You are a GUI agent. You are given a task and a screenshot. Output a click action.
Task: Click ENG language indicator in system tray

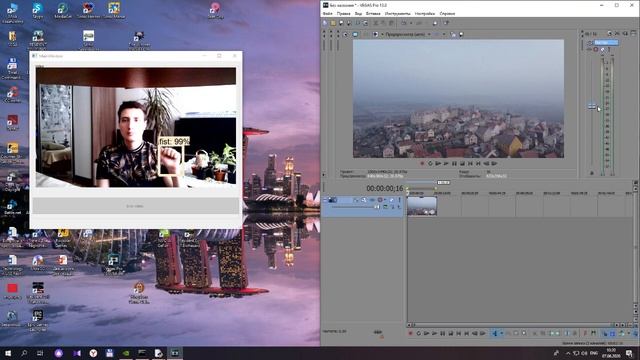tap(594, 353)
